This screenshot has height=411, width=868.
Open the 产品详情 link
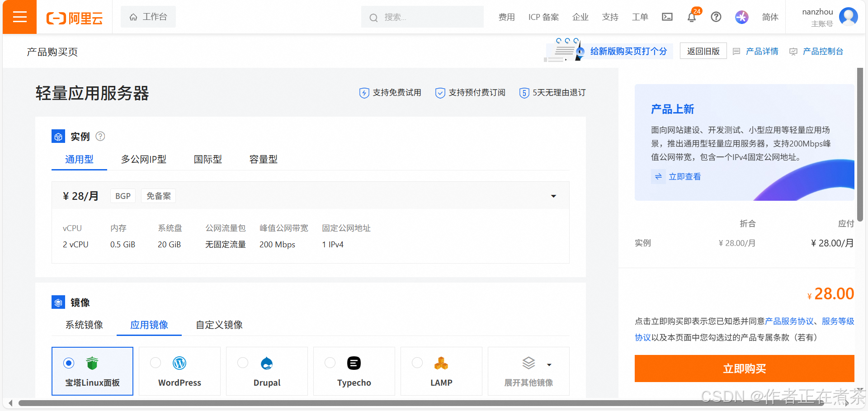762,52
